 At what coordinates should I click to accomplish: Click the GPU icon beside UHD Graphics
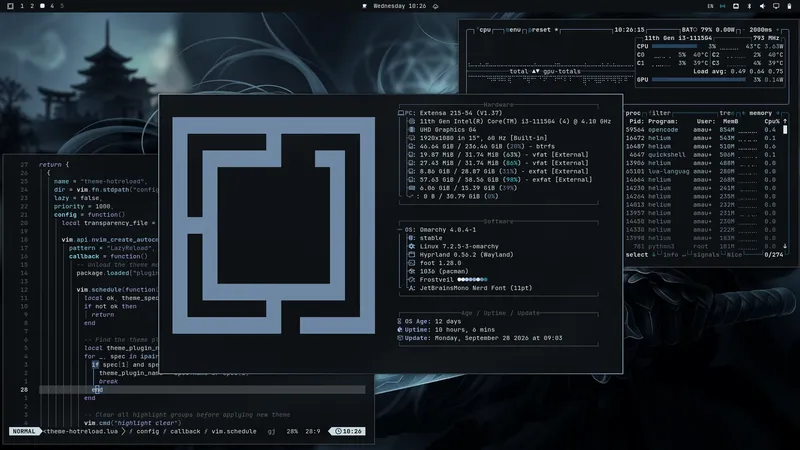pos(412,130)
